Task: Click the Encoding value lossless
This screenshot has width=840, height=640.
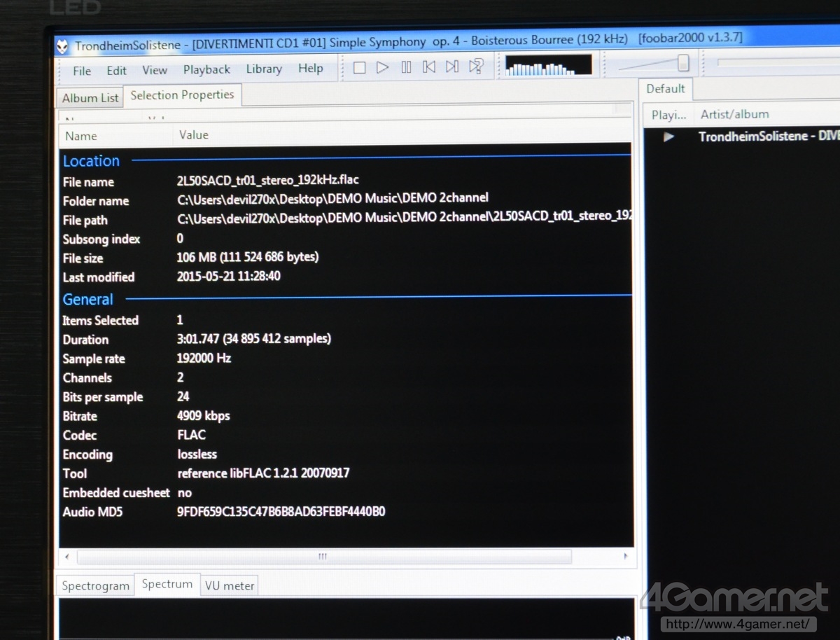Action: [197, 454]
